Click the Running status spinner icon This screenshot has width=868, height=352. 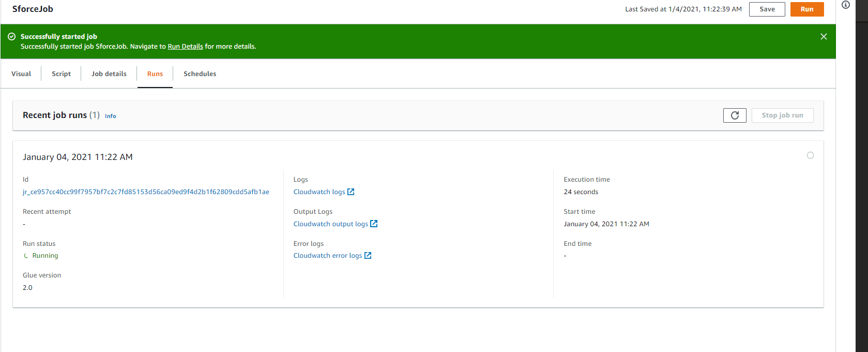(26, 256)
